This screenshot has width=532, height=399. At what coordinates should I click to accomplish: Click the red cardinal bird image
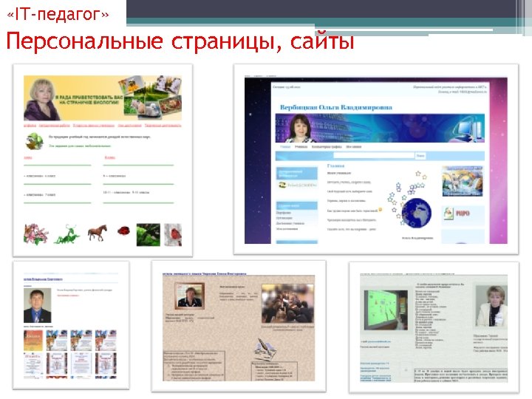pyautogui.click(x=173, y=234)
